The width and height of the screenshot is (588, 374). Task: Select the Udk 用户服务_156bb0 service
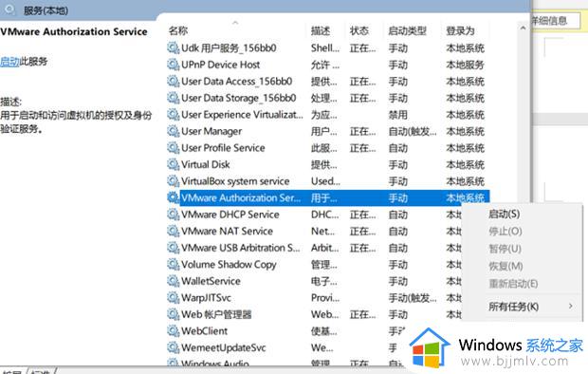pos(229,48)
